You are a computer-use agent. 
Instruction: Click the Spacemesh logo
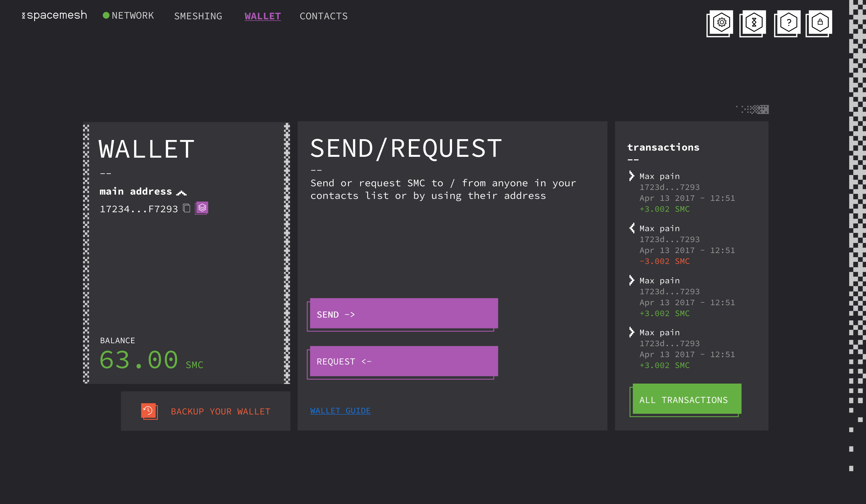(54, 15)
